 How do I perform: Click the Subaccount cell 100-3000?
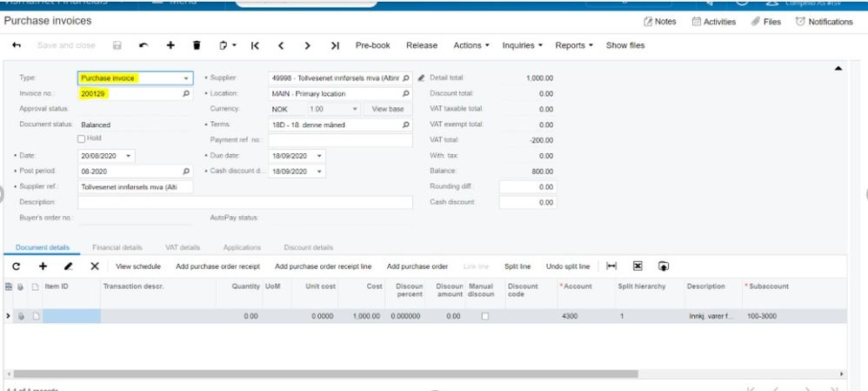coord(794,316)
